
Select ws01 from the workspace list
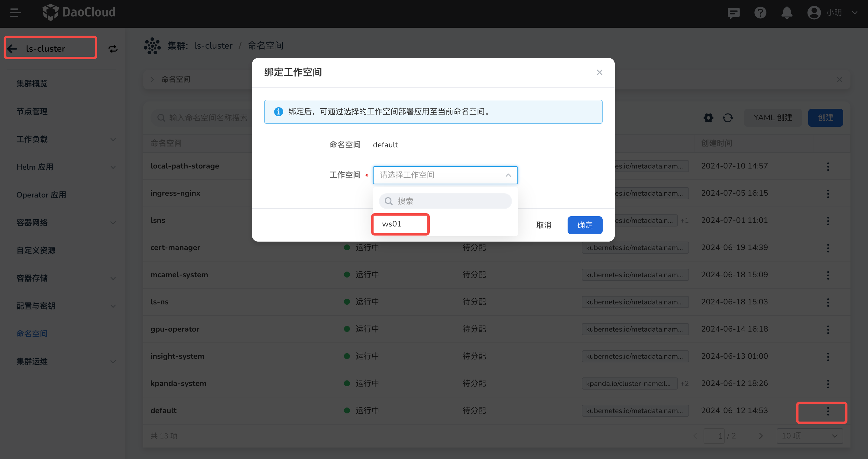(x=392, y=224)
